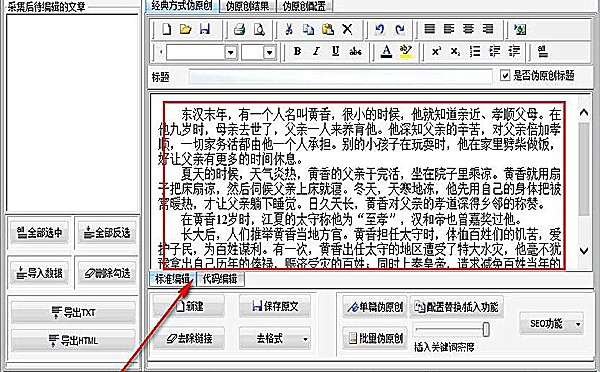Switch to the 伪原创配置 tab
The image size is (600, 372).
click(x=304, y=6)
